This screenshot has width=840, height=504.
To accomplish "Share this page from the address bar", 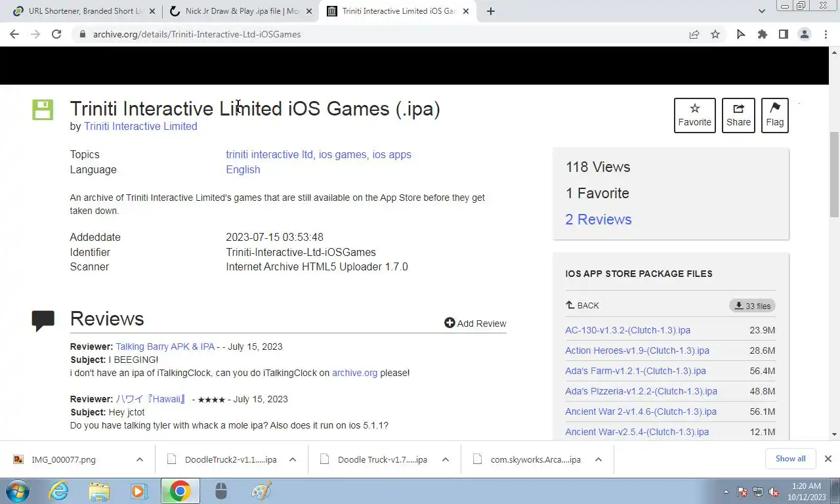I will [x=694, y=34].
